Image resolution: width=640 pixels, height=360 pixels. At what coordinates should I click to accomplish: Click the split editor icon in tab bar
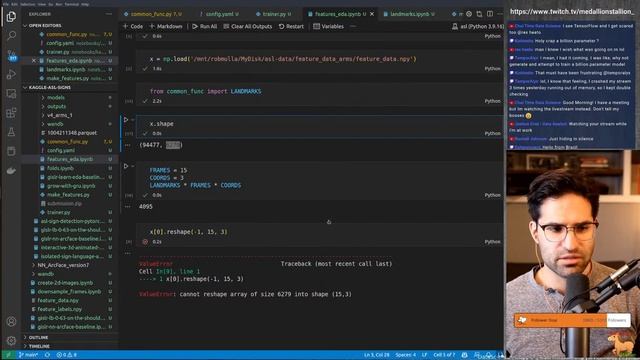pyautogui.click(x=490, y=14)
